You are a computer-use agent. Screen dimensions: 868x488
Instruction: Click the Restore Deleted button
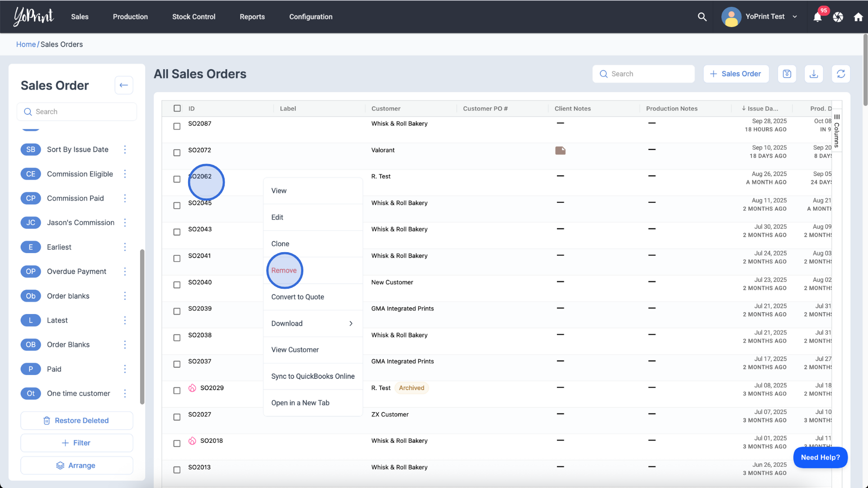76,420
